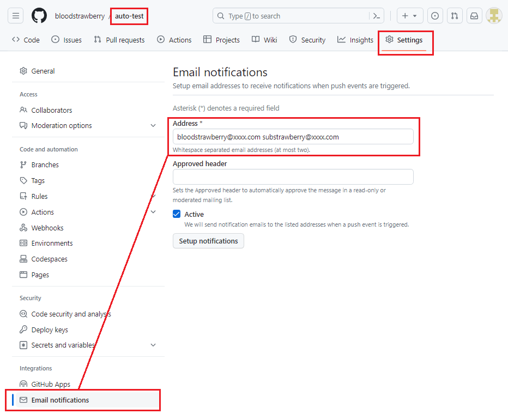This screenshot has height=420, width=508.
Task: Expand the sidebar Actions chevron
Action: coord(153,212)
